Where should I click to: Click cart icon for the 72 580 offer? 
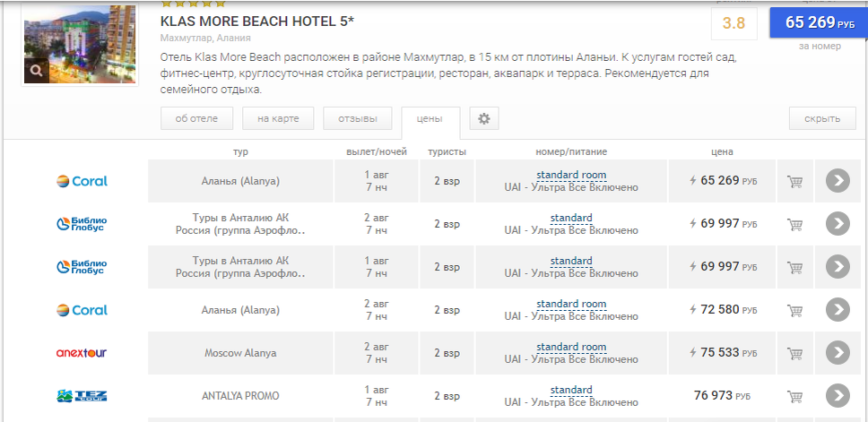[x=794, y=310]
